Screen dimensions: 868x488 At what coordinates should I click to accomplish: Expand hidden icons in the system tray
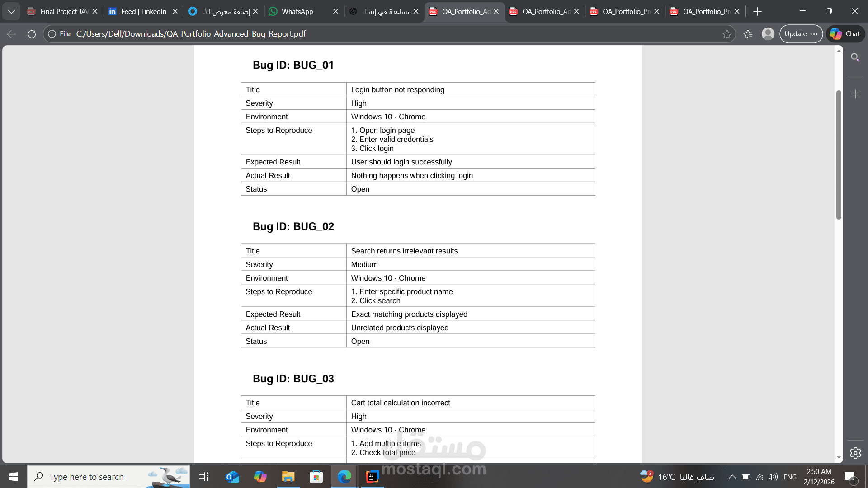click(731, 476)
